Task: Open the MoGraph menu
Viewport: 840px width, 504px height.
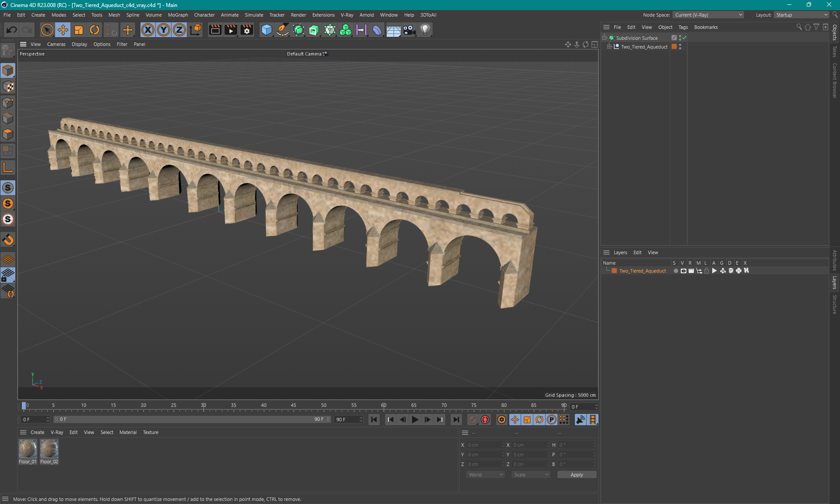Action: pos(178,15)
